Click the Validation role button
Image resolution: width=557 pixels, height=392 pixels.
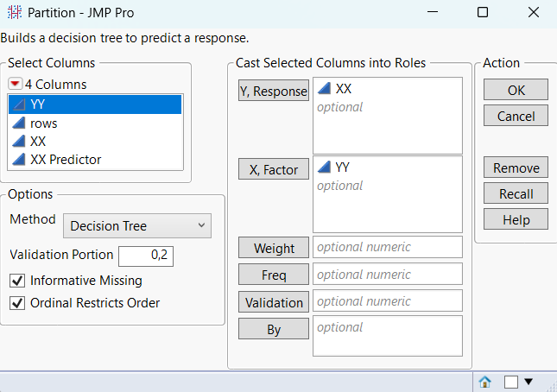(273, 302)
